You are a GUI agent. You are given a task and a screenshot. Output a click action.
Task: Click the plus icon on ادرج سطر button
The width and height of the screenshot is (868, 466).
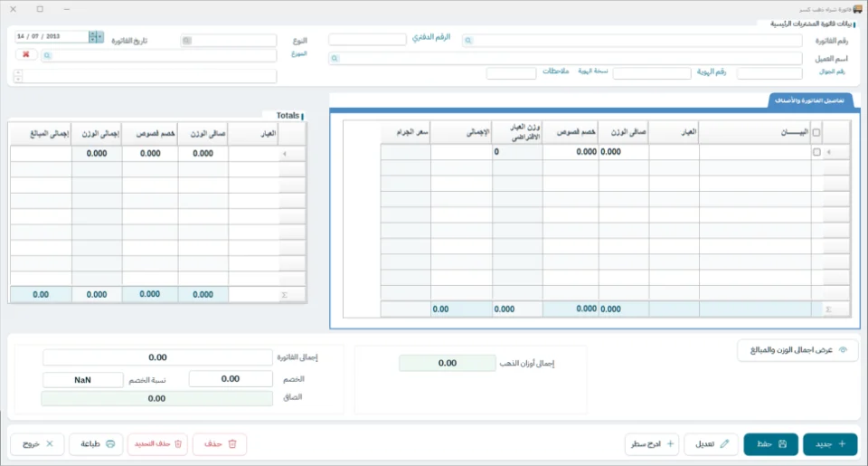(x=670, y=444)
